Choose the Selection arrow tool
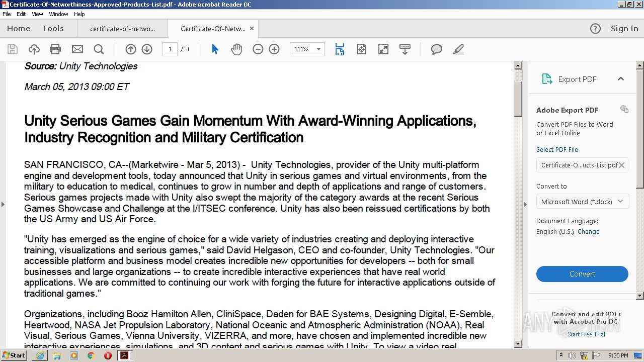The image size is (644, 362). click(215, 49)
